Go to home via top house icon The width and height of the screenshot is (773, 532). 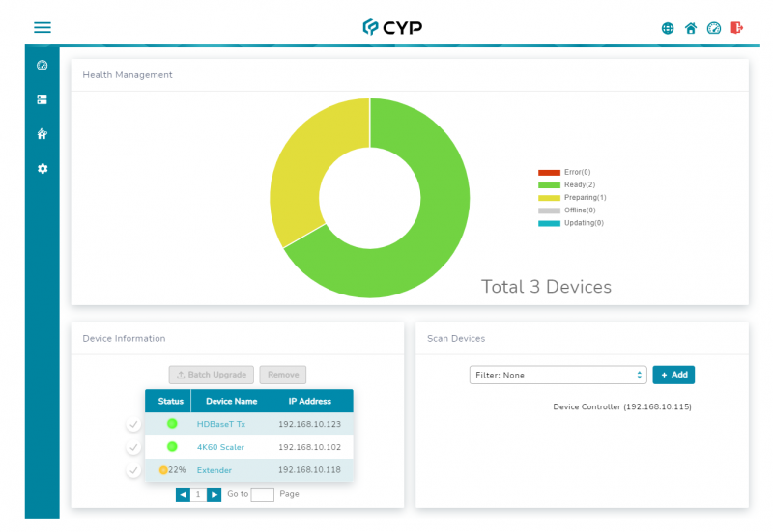(691, 29)
